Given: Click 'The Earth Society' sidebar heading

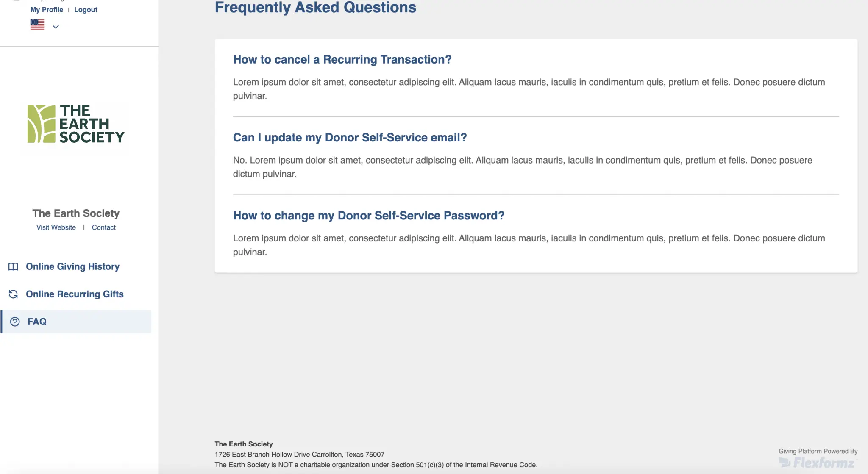Looking at the screenshot, I should click(76, 213).
